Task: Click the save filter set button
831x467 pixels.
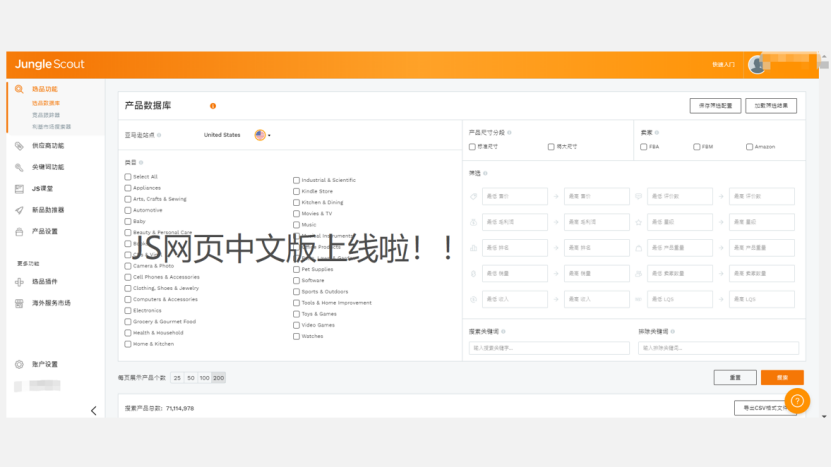Action: coord(715,106)
